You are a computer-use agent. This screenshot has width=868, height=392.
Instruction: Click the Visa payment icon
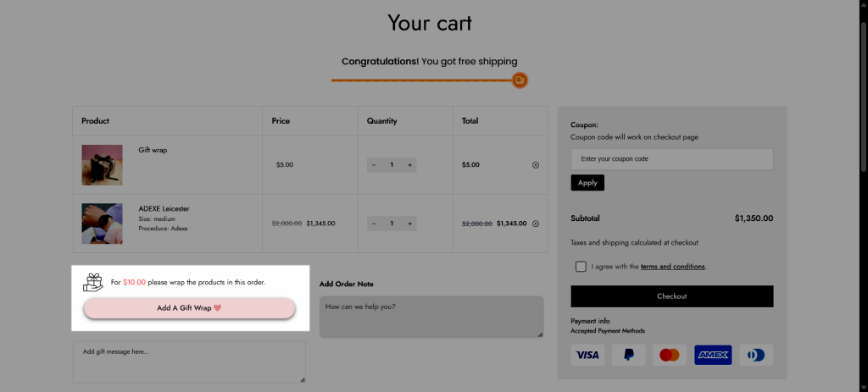pyautogui.click(x=587, y=355)
